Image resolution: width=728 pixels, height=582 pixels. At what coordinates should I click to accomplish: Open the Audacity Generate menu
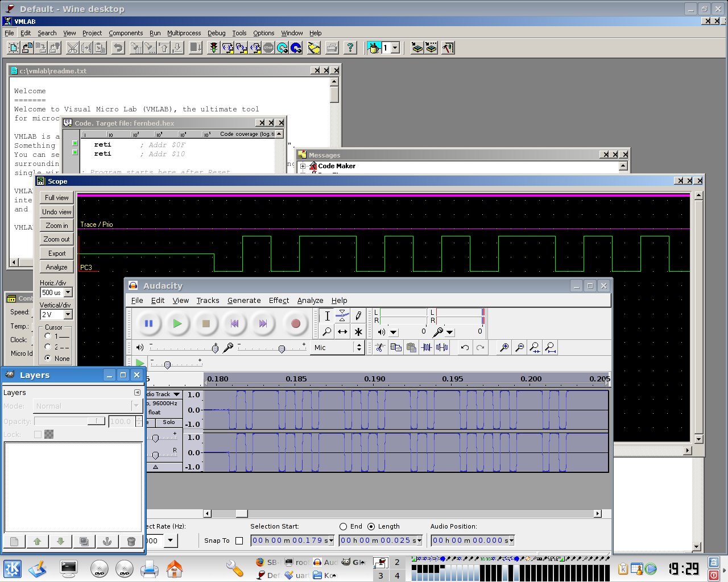[x=244, y=300]
